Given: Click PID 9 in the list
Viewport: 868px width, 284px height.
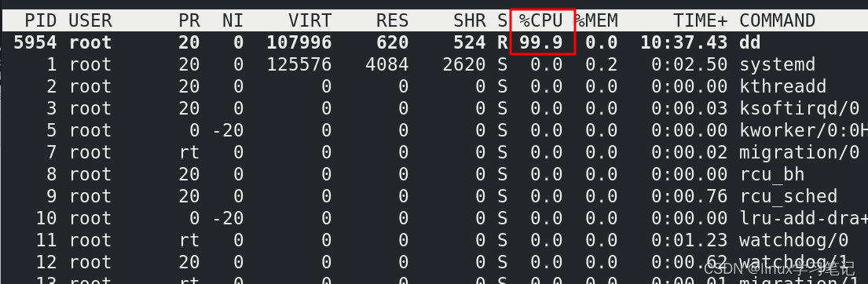Looking at the screenshot, I should [x=52, y=196].
